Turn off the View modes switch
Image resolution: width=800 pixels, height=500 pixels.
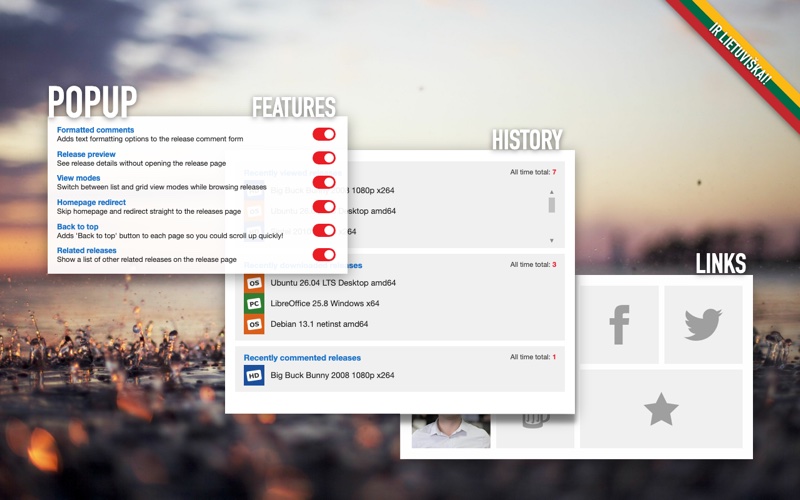tap(324, 182)
